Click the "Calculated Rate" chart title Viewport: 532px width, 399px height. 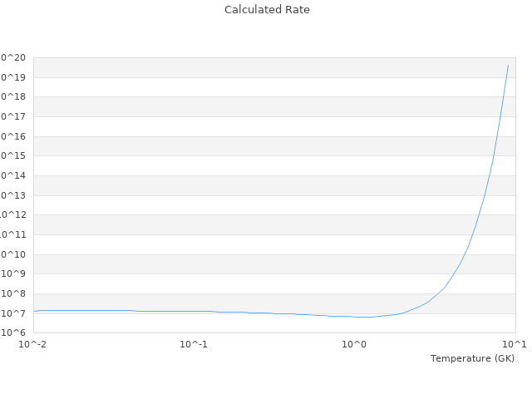click(x=266, y=10)
